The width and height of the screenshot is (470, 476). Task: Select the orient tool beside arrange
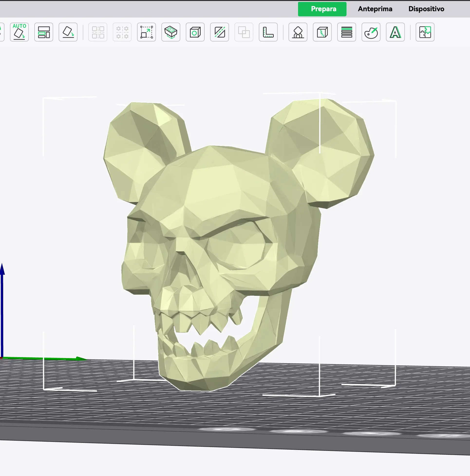[x=68, y=32]
